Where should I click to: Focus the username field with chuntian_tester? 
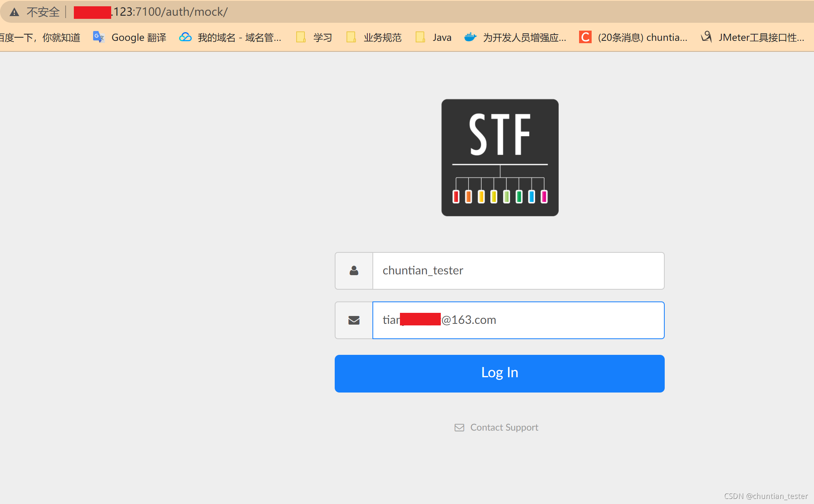pyautogui.click(x=518, y=271)
